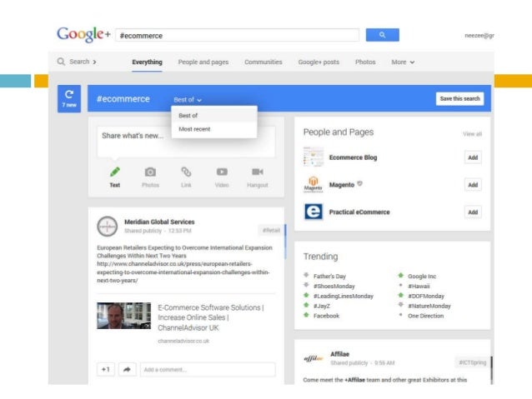Click trending topic #DOFMonday
The image size is (532, 399).
pyautogui.click(x=426, y=296)
